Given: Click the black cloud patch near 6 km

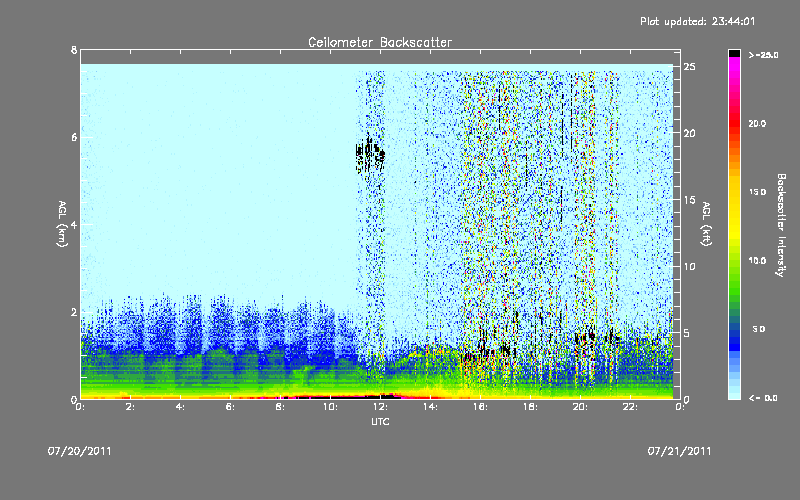Looking at the screenshot, I should [370, 153].
